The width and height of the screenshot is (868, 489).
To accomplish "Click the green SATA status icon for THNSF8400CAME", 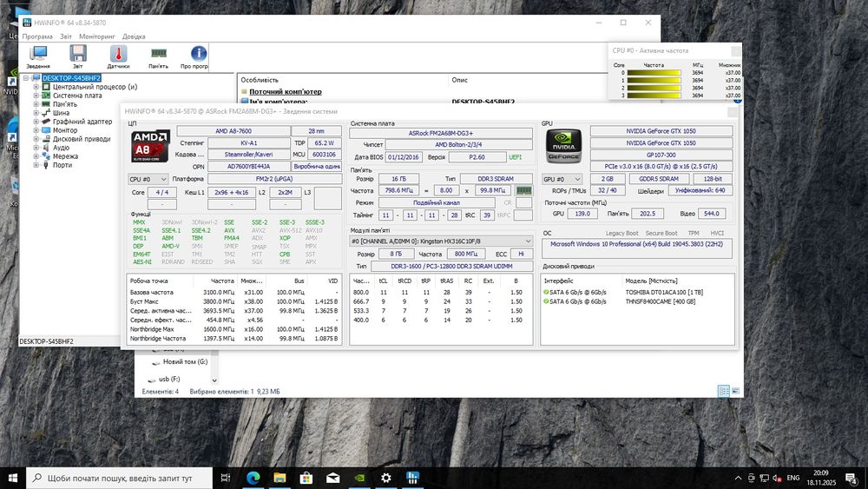I will tap(546, 301).
